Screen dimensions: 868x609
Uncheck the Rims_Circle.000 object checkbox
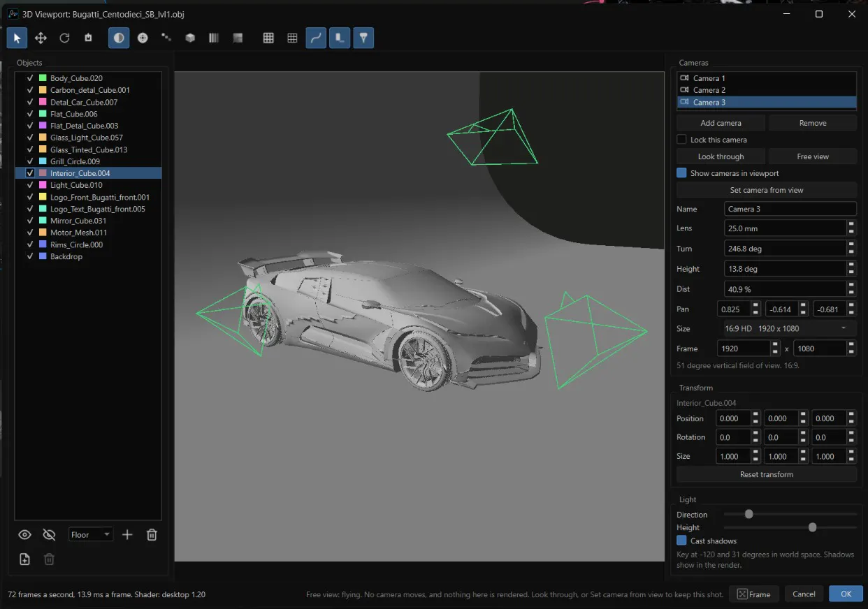pyautogui.click(x=30, y=244)
